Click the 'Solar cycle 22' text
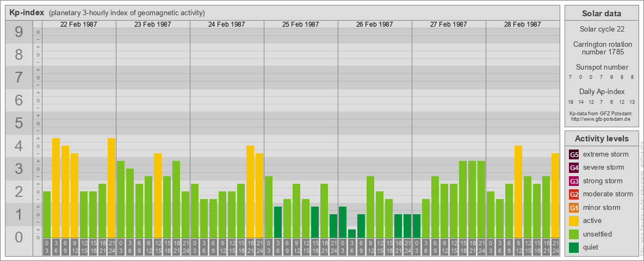644x261 pixels. [x=602, y=29]
